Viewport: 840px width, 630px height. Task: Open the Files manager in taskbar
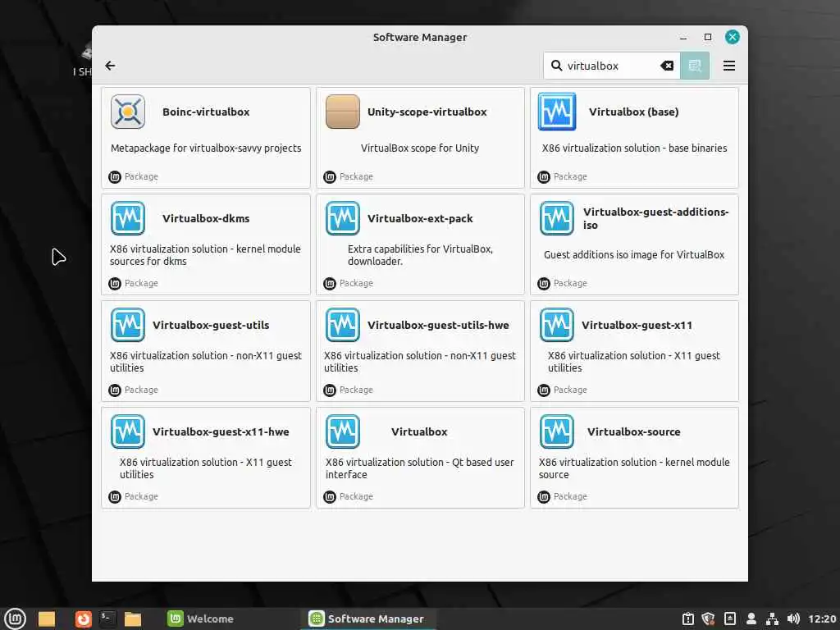coord(133,619)
